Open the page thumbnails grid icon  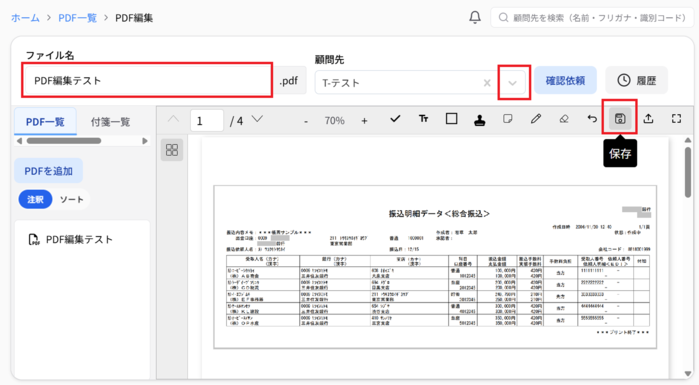coord(172,150)
